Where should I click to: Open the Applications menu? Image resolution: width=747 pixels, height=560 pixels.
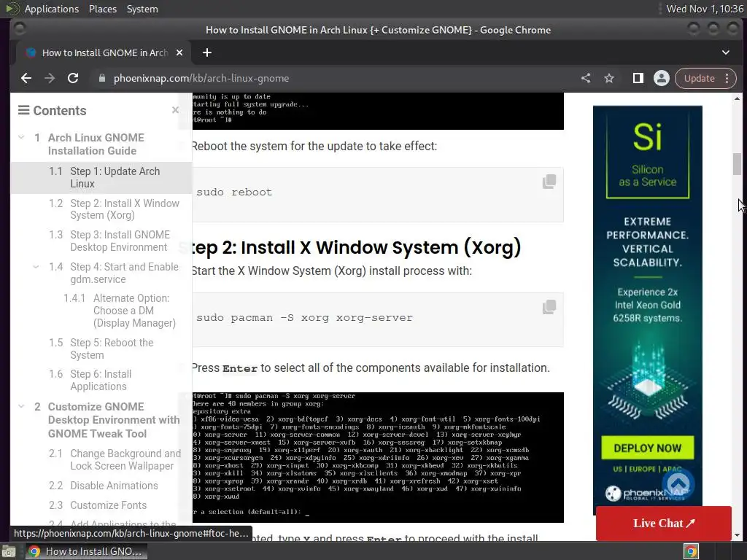click(x=52, y=9)
